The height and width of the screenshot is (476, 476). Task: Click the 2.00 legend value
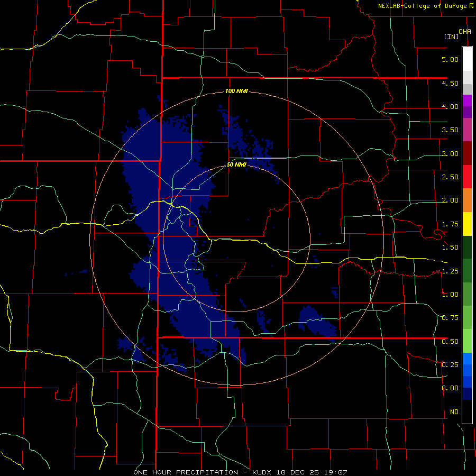coord(450,200)
